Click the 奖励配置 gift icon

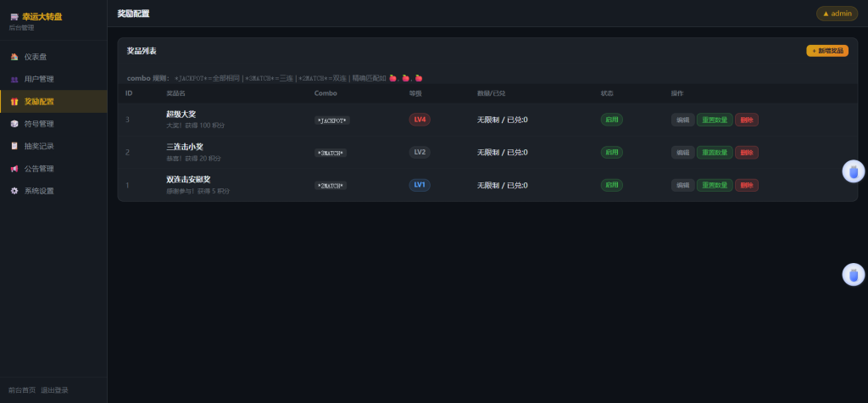pos(14,102)
